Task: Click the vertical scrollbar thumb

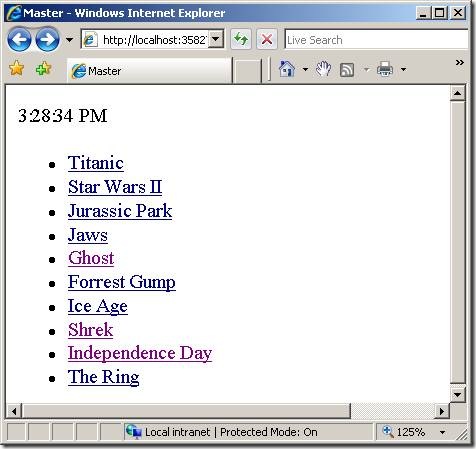Action: coord(457,242)
